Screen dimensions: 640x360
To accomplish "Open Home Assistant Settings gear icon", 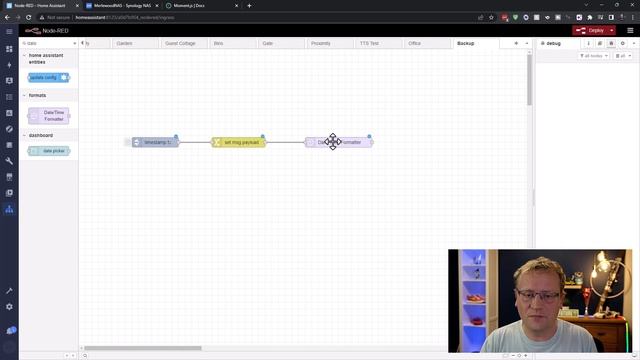I will click(9, 307).
